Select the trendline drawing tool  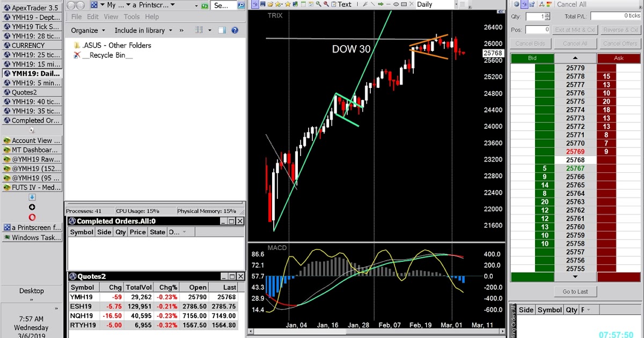[372, 4]
